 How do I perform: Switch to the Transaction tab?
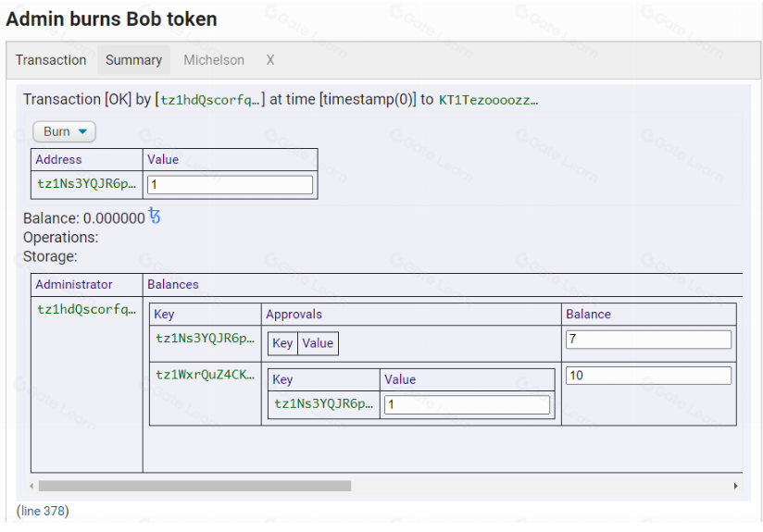tap(51, 60)
